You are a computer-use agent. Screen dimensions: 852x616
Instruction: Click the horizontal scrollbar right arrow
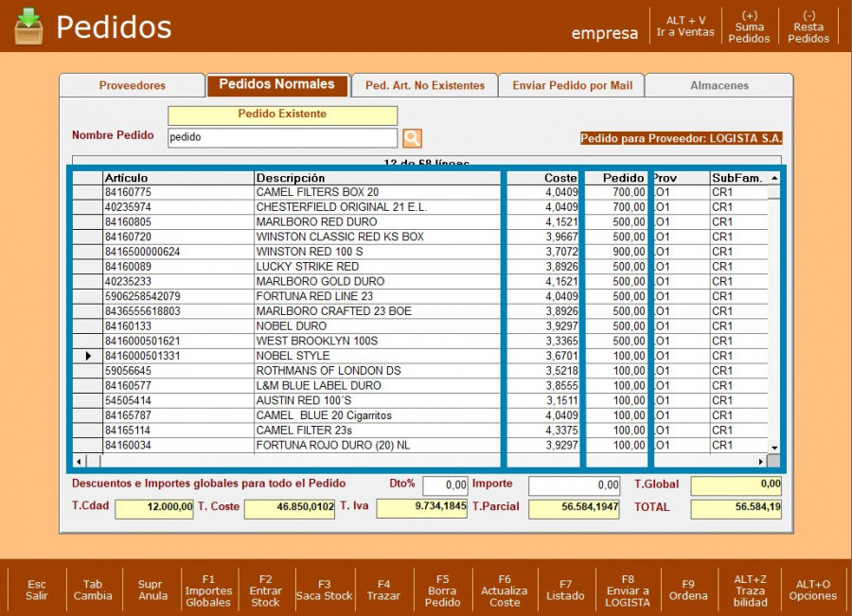point(760,461)
